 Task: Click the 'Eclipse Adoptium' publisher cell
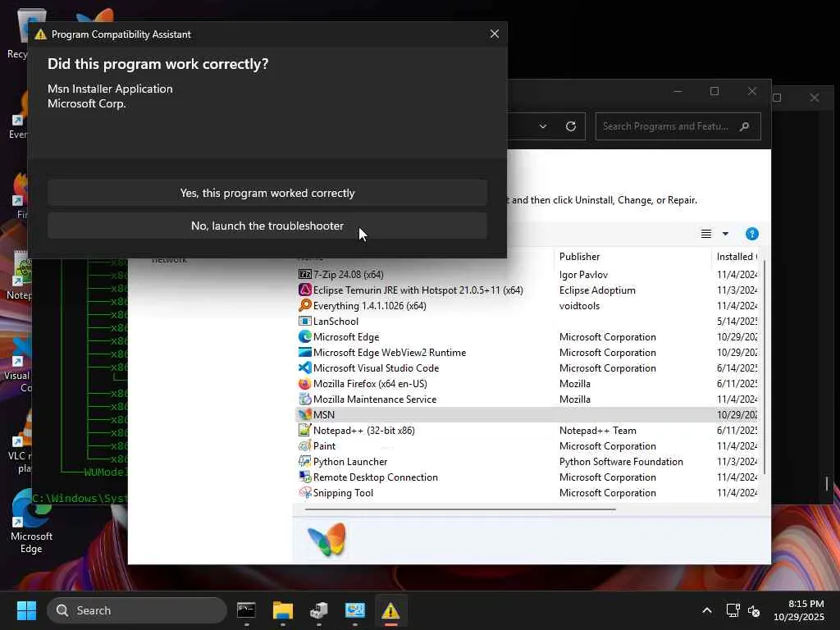point(597,290)
